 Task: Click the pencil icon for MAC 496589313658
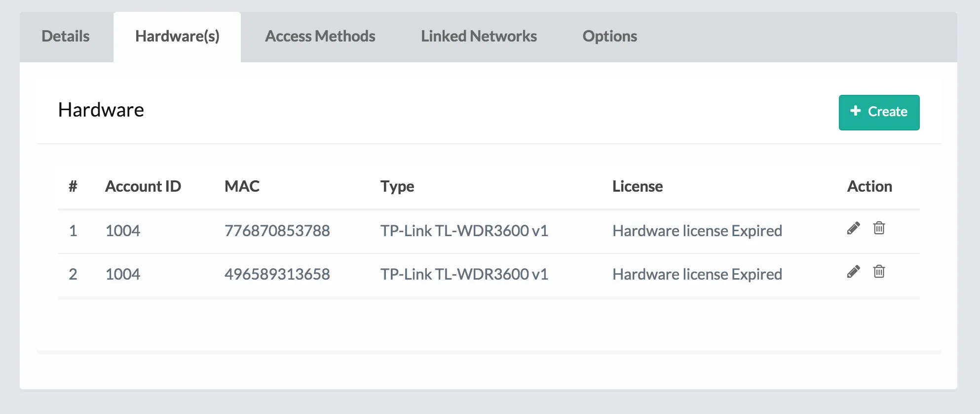[x=853, y=272]
